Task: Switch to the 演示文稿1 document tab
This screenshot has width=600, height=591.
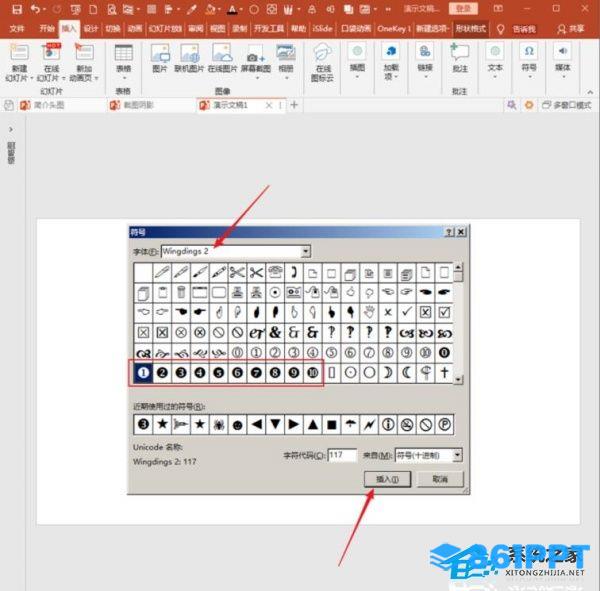Action: [x=230, y=105]
